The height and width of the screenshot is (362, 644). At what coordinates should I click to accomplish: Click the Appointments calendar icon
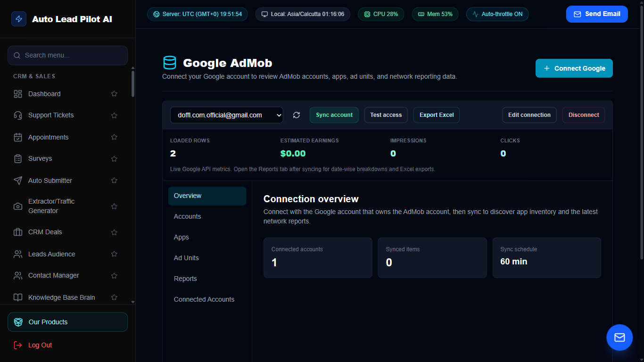point(18,137)
